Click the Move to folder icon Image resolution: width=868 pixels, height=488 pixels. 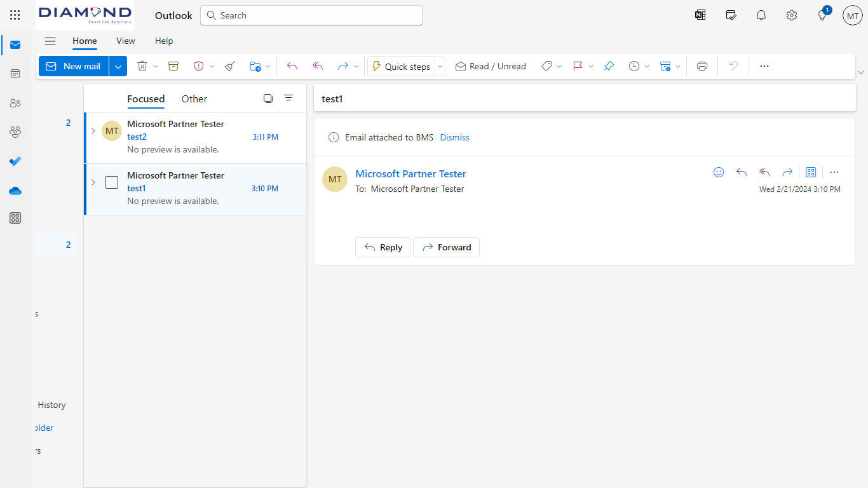(x=255, y=66)
